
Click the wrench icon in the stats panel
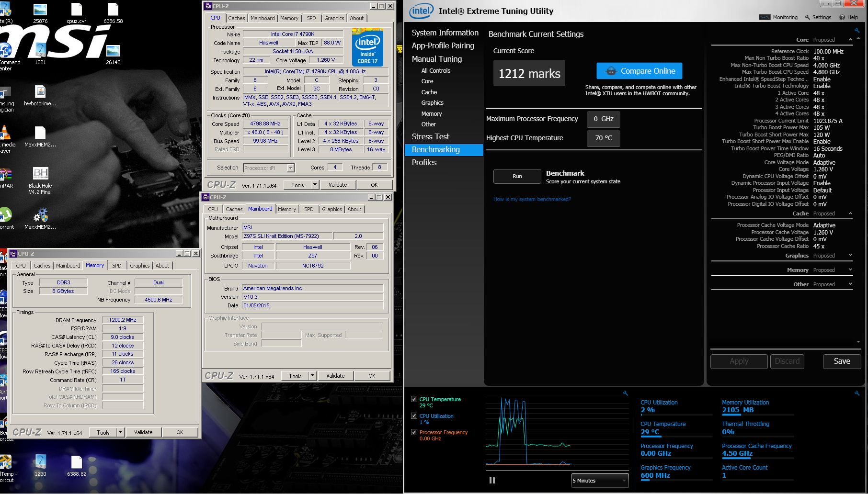857,393
